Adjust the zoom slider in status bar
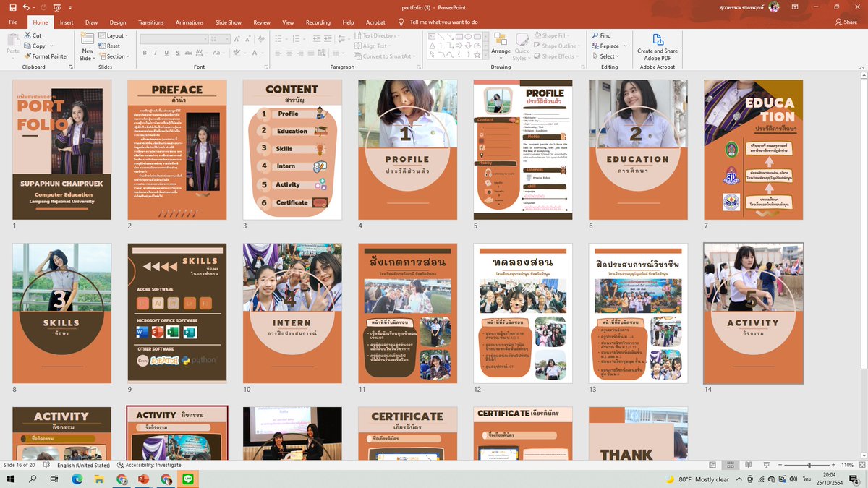Screen dimensions: 868x488 (x=808, y=465)
